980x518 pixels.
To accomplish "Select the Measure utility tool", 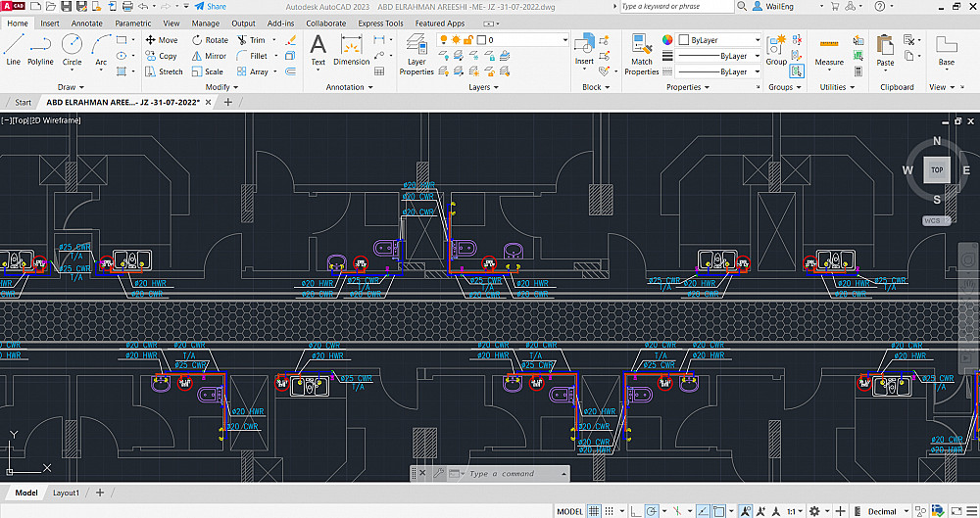I will [829, 51].
